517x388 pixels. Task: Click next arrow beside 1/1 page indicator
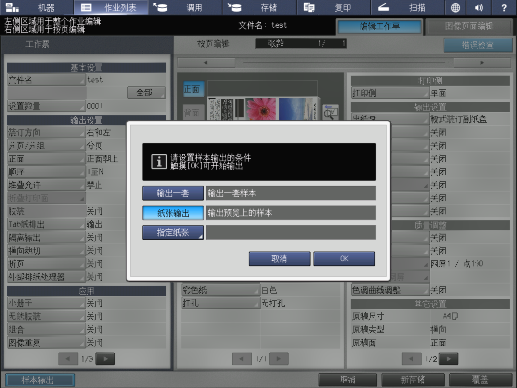279,359
